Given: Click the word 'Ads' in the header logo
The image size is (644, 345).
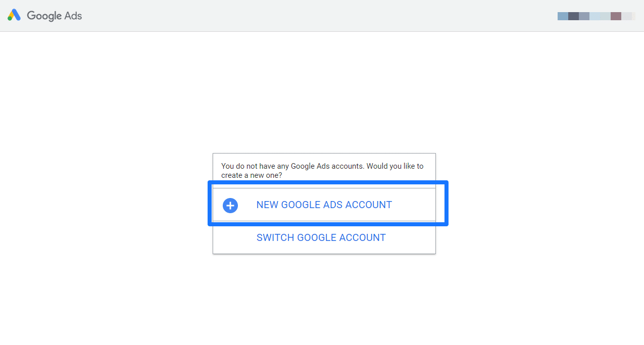Looking at the screenshot, I should coord(73,16).
